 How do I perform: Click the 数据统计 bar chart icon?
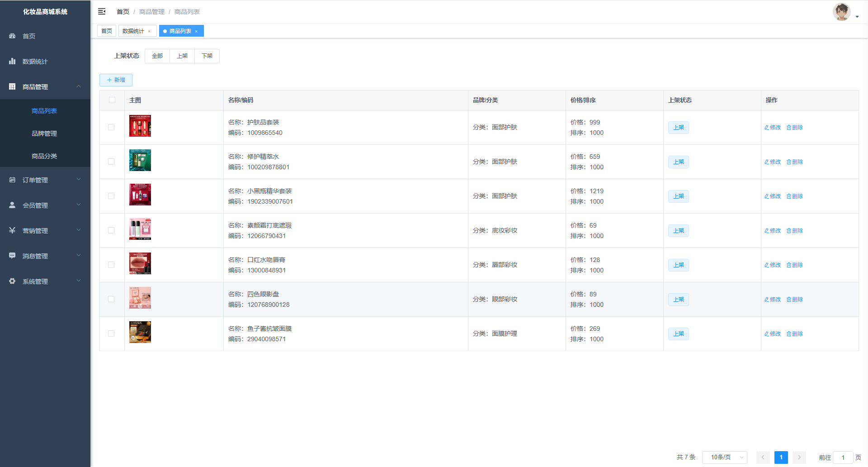[x=12, y=61]
